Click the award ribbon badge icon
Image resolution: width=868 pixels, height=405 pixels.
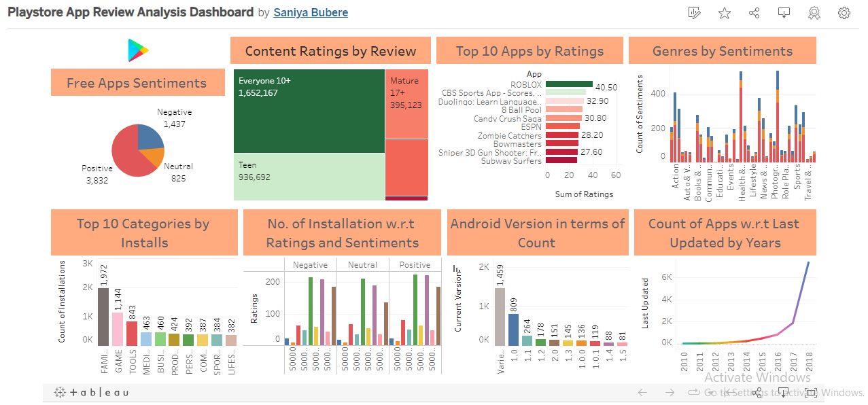814,13
